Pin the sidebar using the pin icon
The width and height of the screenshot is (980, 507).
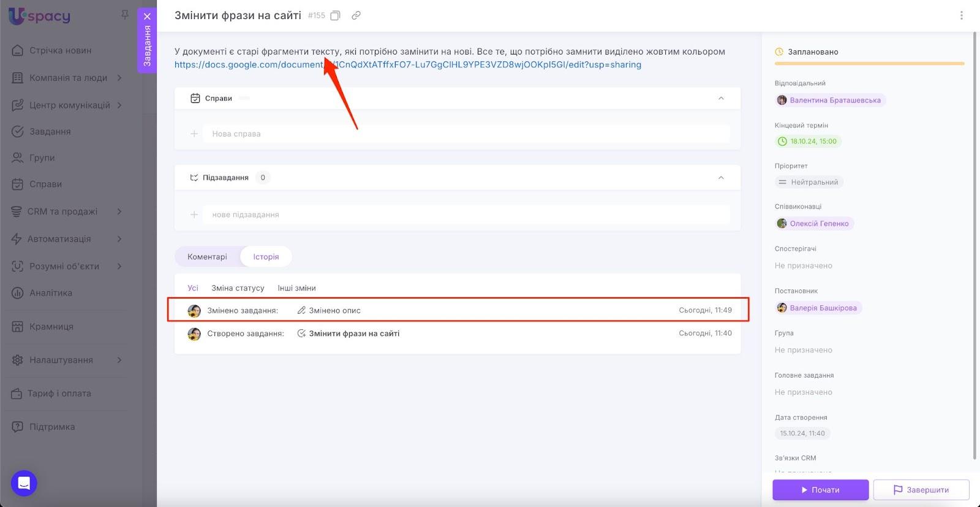[125, 15]
